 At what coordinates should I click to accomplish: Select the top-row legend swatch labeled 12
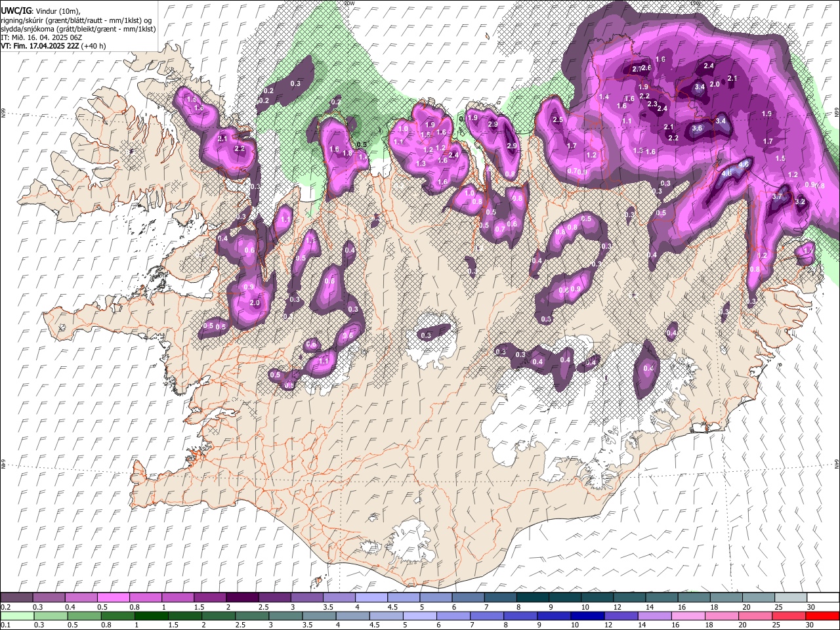(629, 598)
